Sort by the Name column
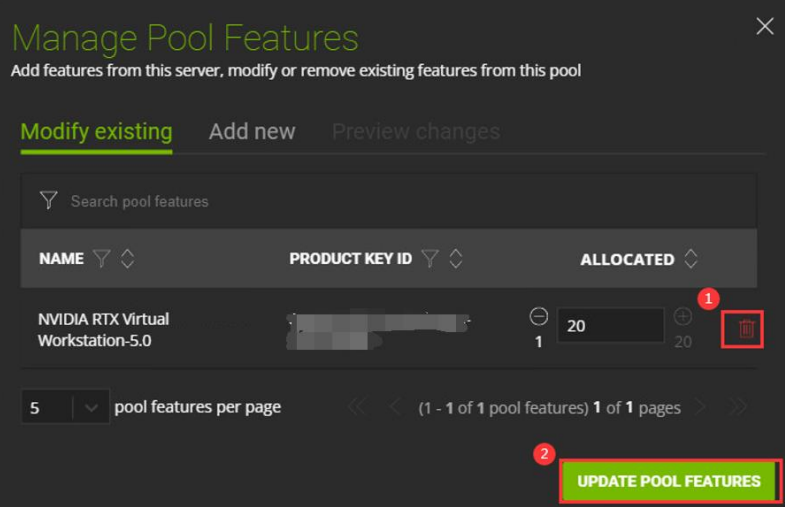Viewport: 785px width, 507px height. [127, 259]
